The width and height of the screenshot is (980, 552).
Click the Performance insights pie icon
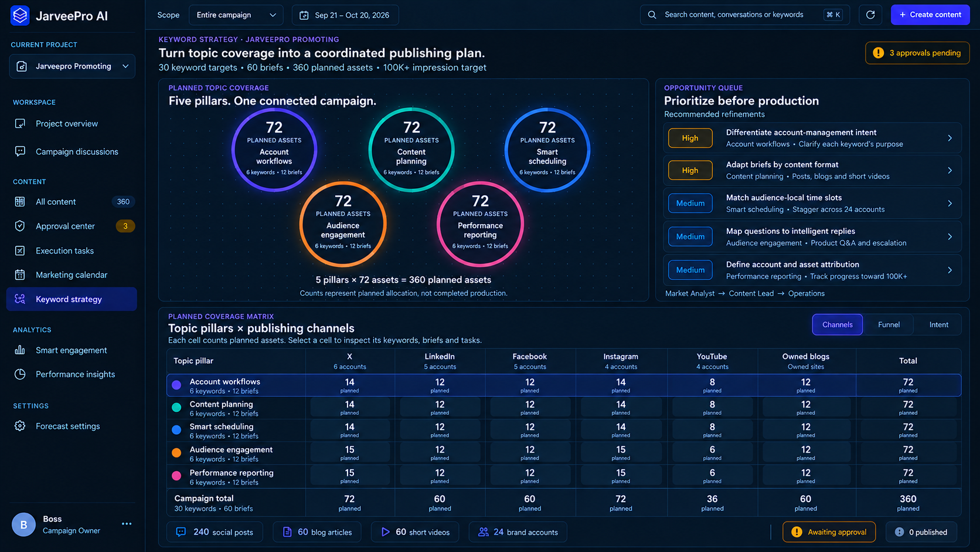(x=20, y=374)
